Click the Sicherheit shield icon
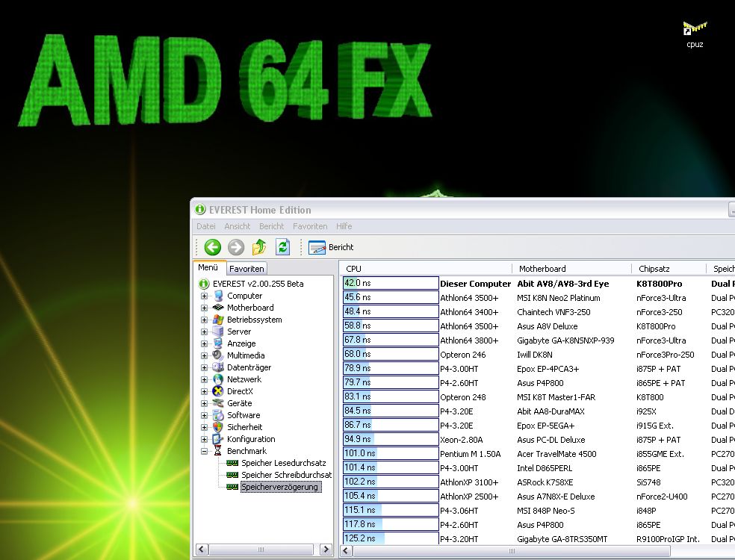This screenshot has width=735, height=560. [x=218, y=427]
